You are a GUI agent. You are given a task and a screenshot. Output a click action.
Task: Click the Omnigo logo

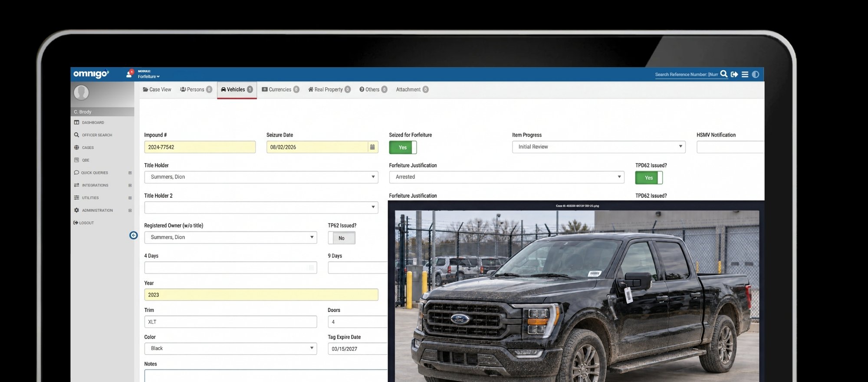(91, 74)
